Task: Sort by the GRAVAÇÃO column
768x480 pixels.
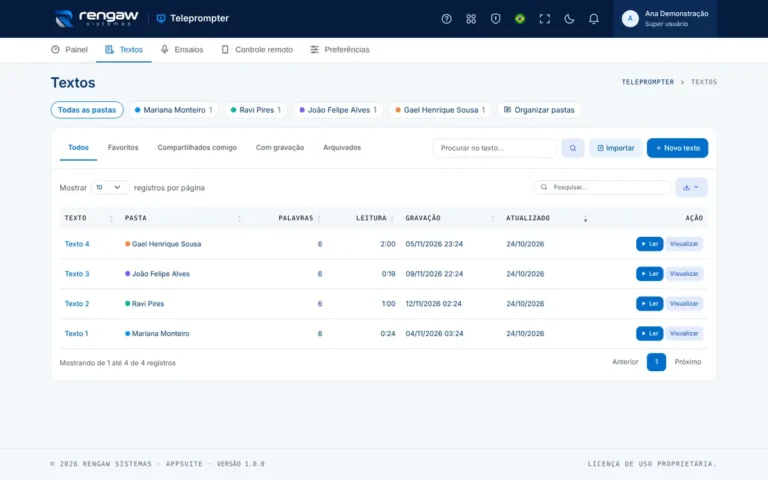Action: (x=449, y=218)
